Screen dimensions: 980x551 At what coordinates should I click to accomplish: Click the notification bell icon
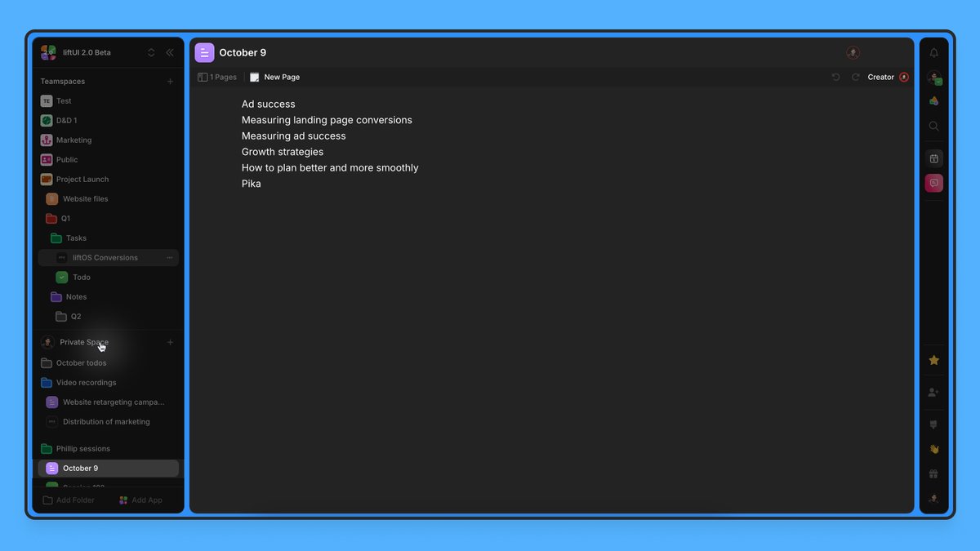(933, 52)
